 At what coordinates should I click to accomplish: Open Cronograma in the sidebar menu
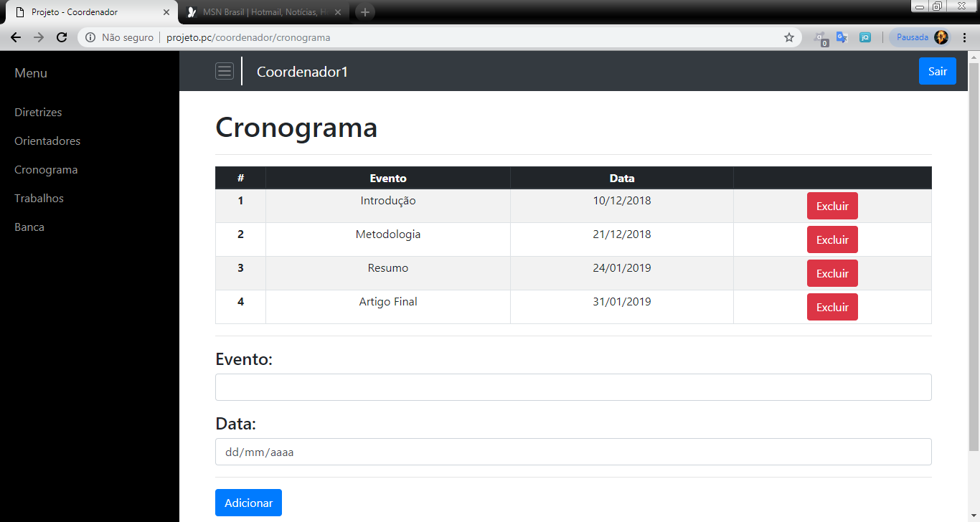tap(46, 170)
